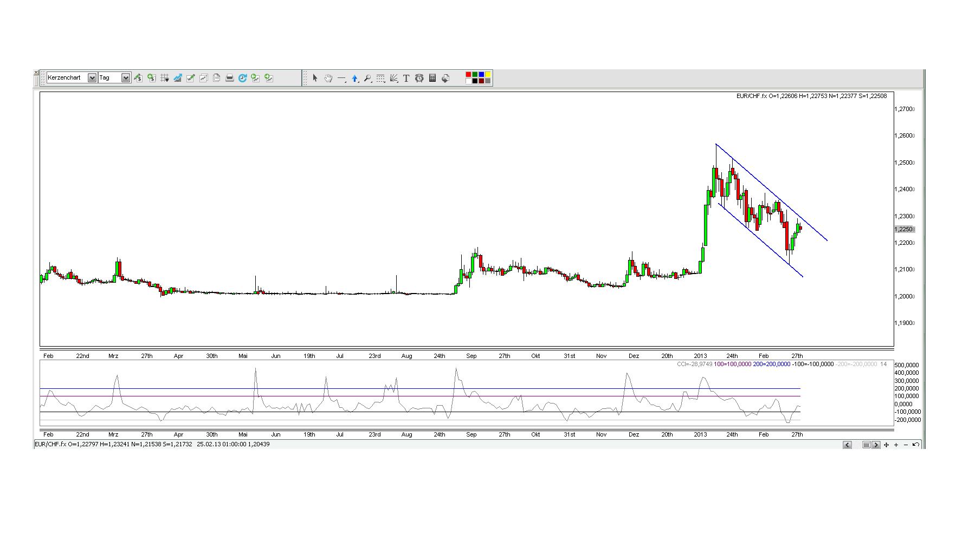This screenshot has width=956, height=560.
Task: Select the hand pan tool
Action: tap(328, 78)
